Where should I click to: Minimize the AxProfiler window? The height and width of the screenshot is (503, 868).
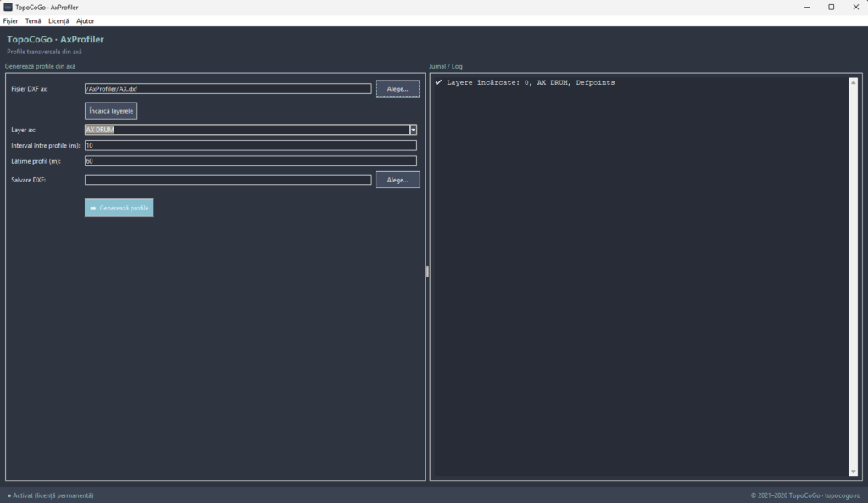click(807, 7)
